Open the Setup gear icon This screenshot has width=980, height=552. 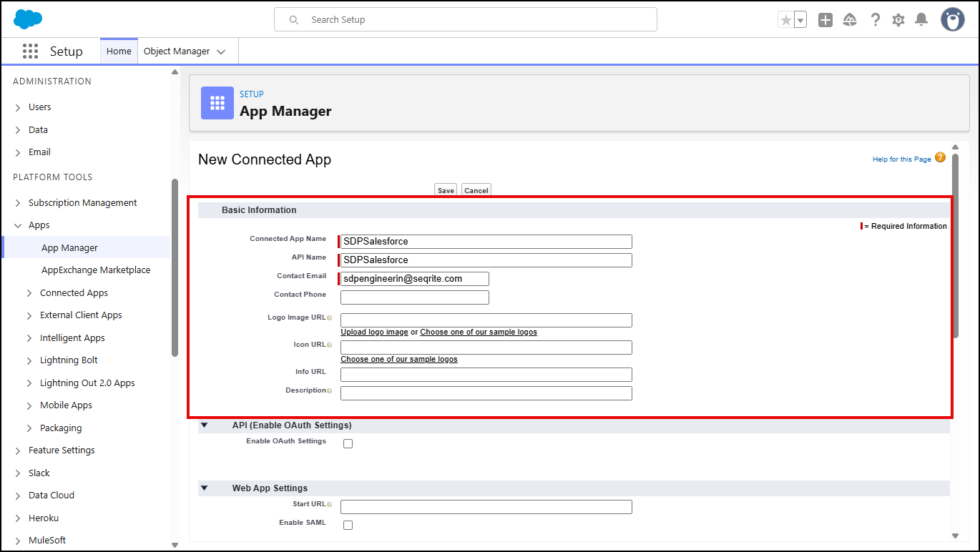click(898, 20)
